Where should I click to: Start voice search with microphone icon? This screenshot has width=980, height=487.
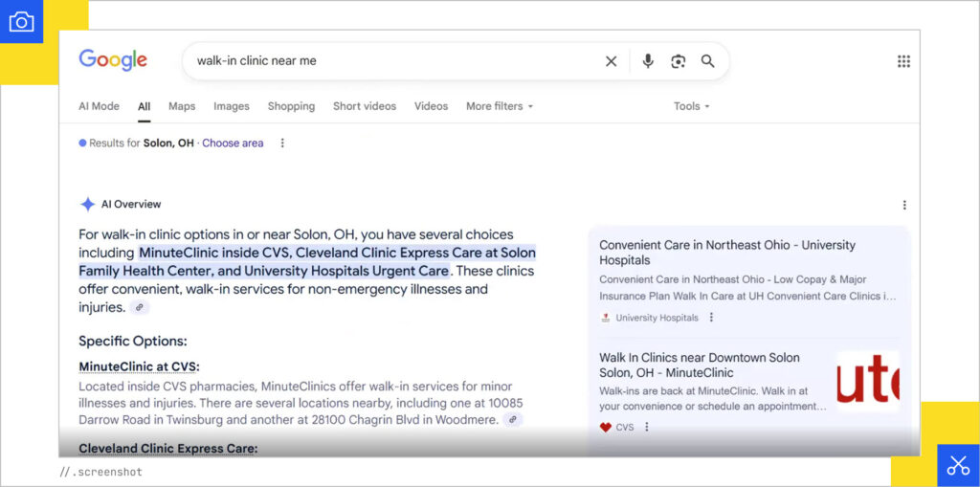[648, 61]
